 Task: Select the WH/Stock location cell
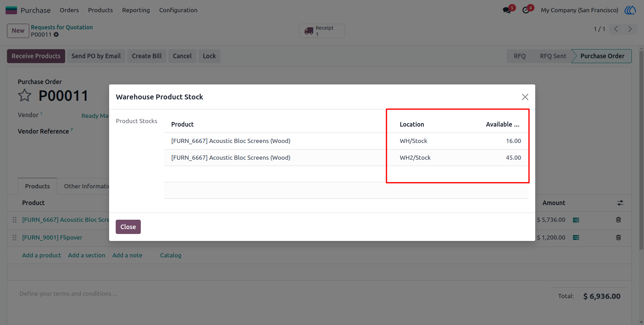click(x=413, y=141)
